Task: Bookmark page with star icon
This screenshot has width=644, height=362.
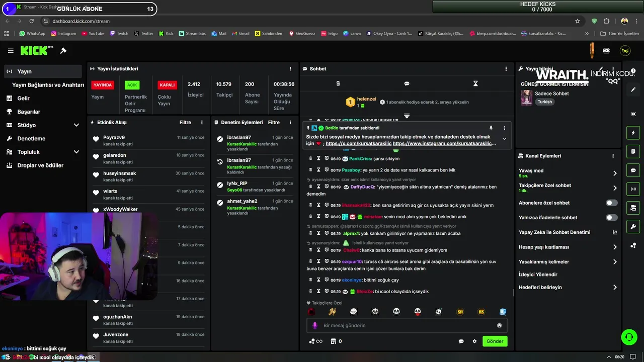Action: point(578,21)
